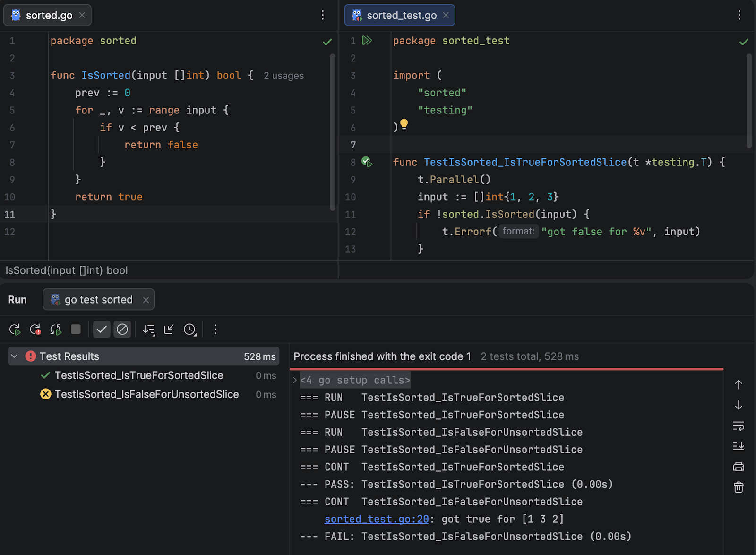
Task: Clear console with the trash icon
Action: point(738,487)
